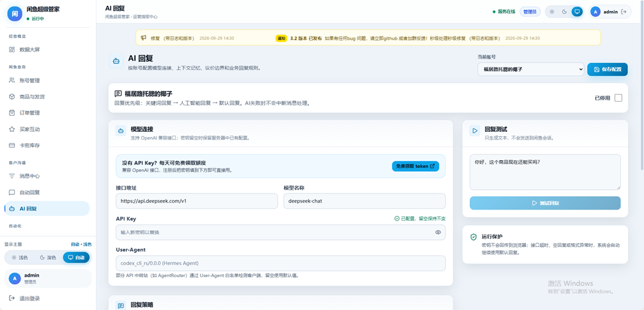Click the announcement megaphone icon
The height and width of the screenshot is (310, 644).
click(x=144, y=38)
